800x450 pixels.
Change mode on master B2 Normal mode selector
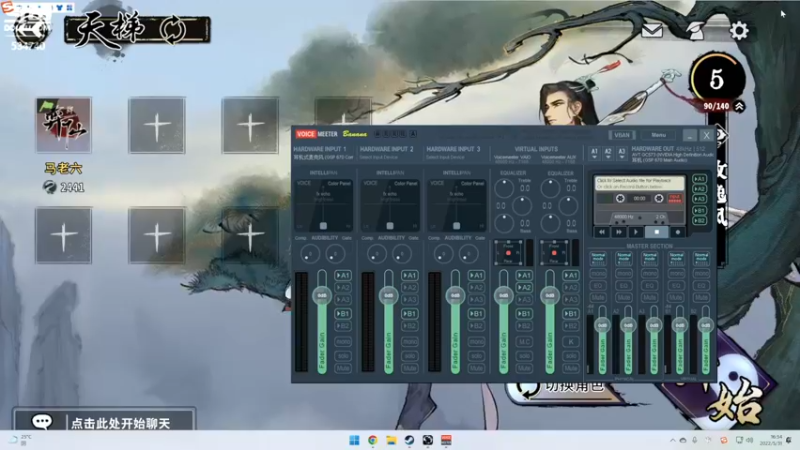[702, 258]
